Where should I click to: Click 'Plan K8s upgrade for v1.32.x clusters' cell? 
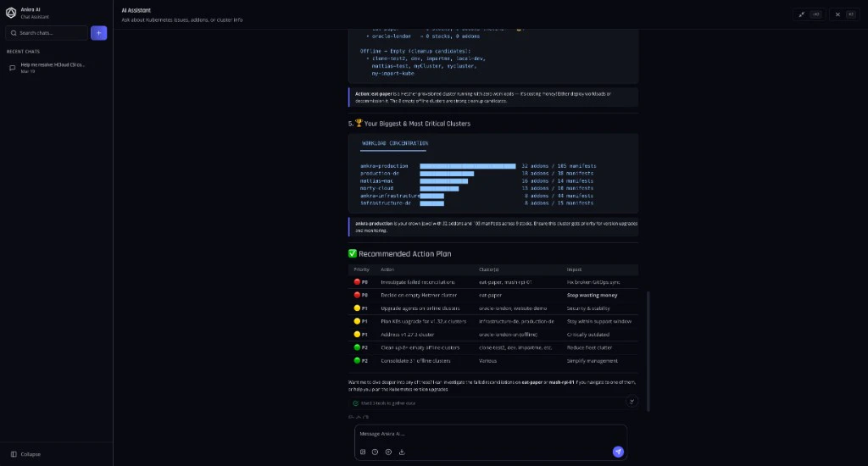pos(424,322)
